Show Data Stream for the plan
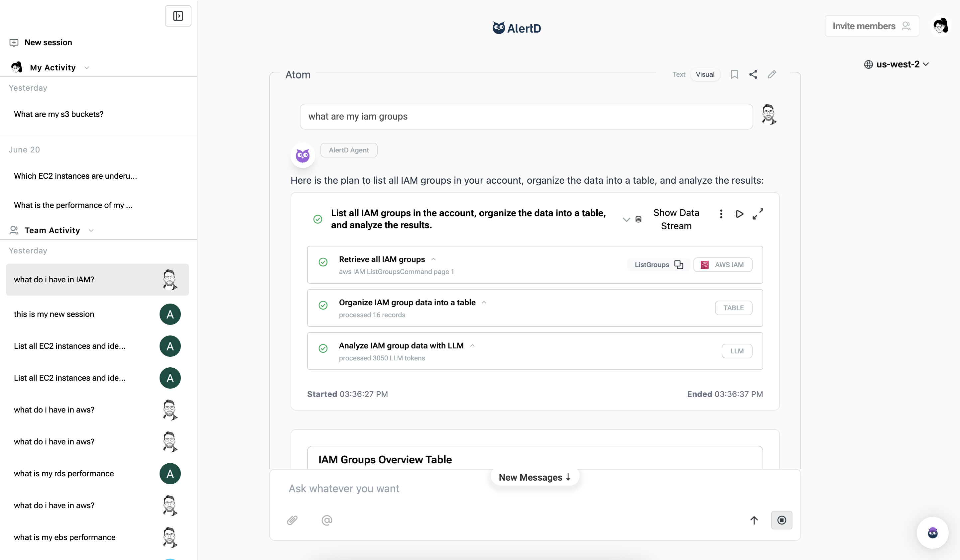The height and width of the screenshot is (560, 960). click(676, 219)
